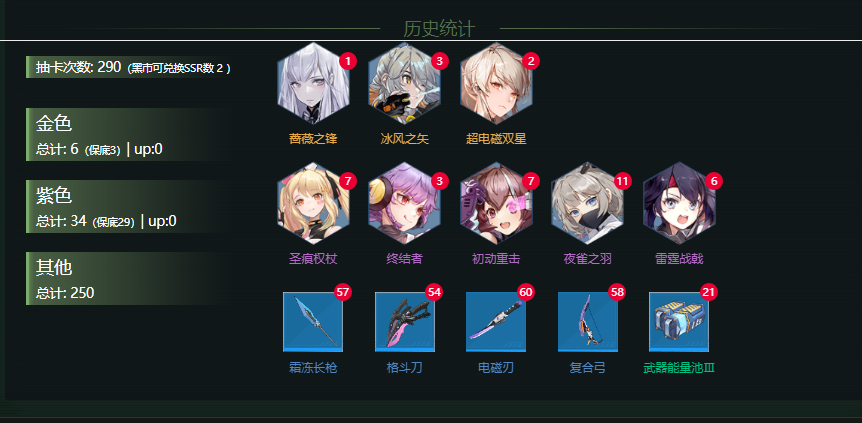Click the 蔷薇之锋 character portrait
The height and width of the screenshot is (423, 862).
click(313, 83)
